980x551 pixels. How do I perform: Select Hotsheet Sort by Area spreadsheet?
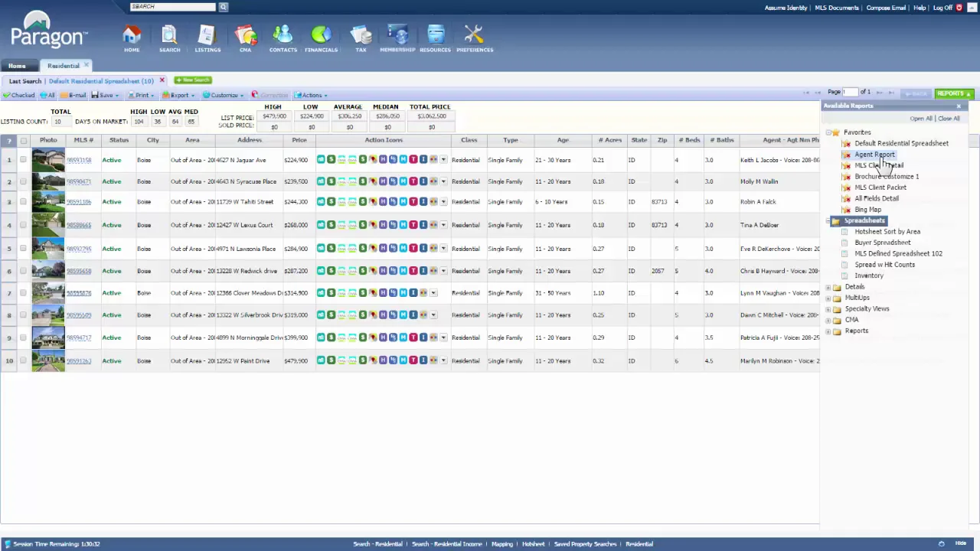pyautogui.click(x=887, y=232)
